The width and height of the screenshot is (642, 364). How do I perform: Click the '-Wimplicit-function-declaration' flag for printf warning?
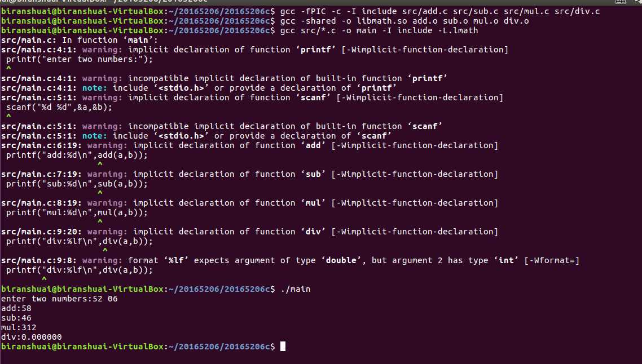pyautogui.click(x=425, y=50)
